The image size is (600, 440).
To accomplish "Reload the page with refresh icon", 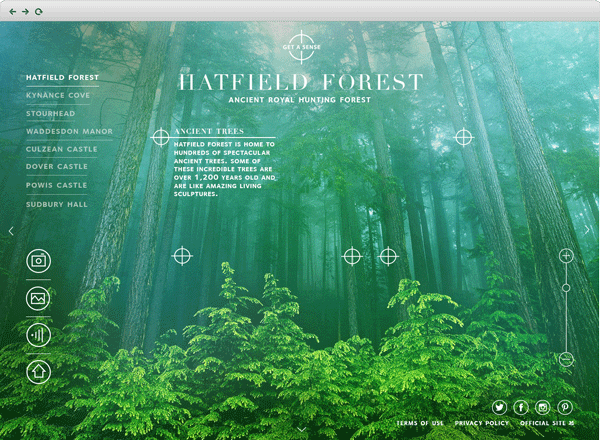I will point(38,11).
